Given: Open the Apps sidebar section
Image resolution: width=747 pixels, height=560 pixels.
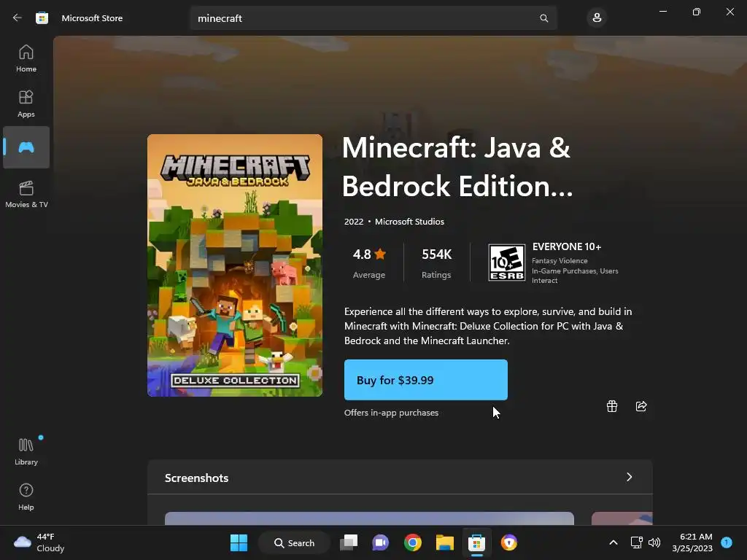Looking at the screenshot, I should (x=26, y=104).
